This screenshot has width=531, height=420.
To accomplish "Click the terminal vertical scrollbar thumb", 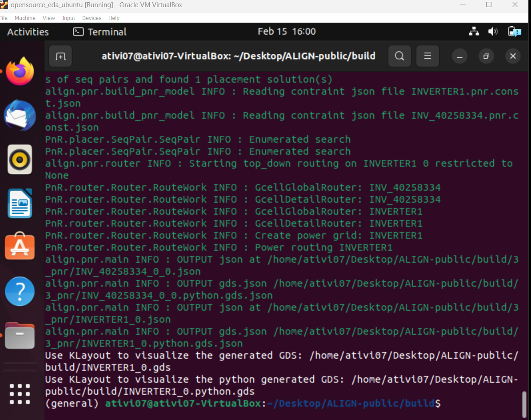I will [x=524, y=404].
